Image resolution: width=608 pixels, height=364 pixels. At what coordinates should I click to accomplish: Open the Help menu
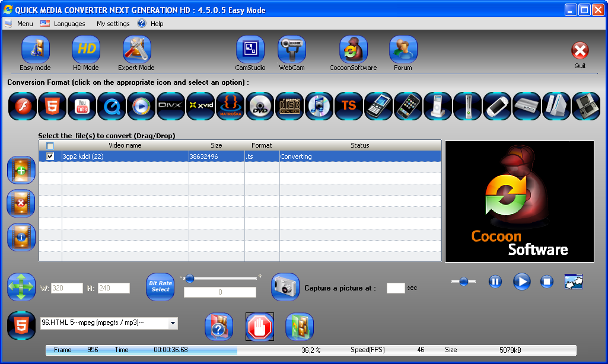[157, 24]
